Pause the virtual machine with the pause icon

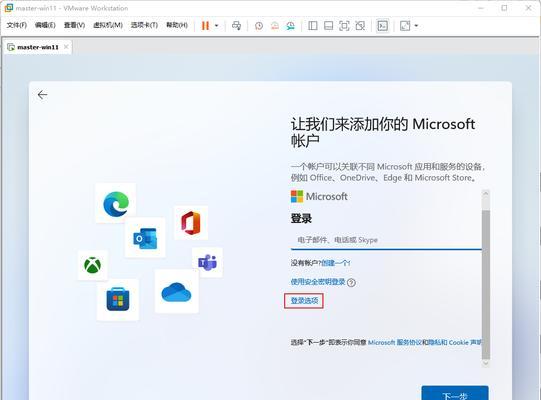[205, 26]
